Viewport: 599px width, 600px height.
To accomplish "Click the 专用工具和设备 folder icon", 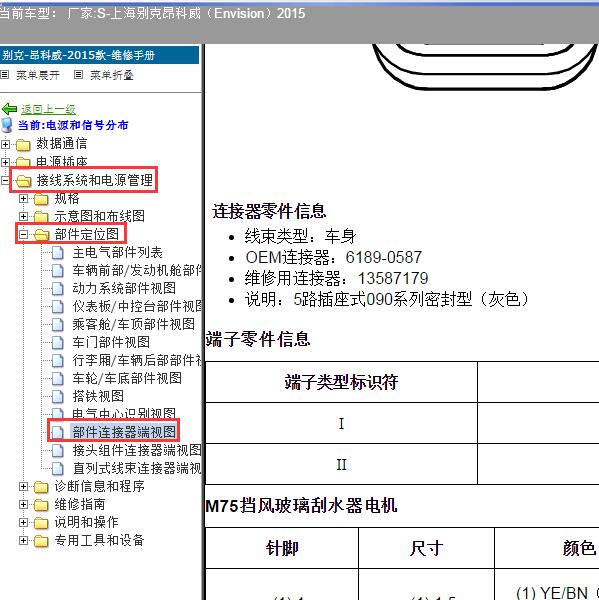I will [41, 541].
